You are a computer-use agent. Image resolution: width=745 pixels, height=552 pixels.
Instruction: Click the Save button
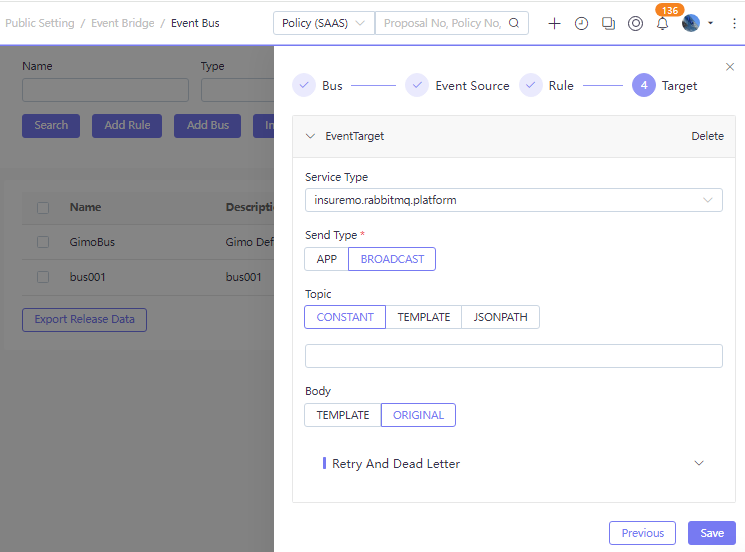[711, 533]
